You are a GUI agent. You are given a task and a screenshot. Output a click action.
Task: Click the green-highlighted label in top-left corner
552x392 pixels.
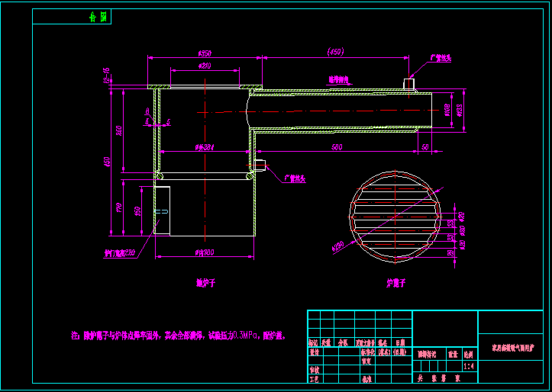click(98, 17)
